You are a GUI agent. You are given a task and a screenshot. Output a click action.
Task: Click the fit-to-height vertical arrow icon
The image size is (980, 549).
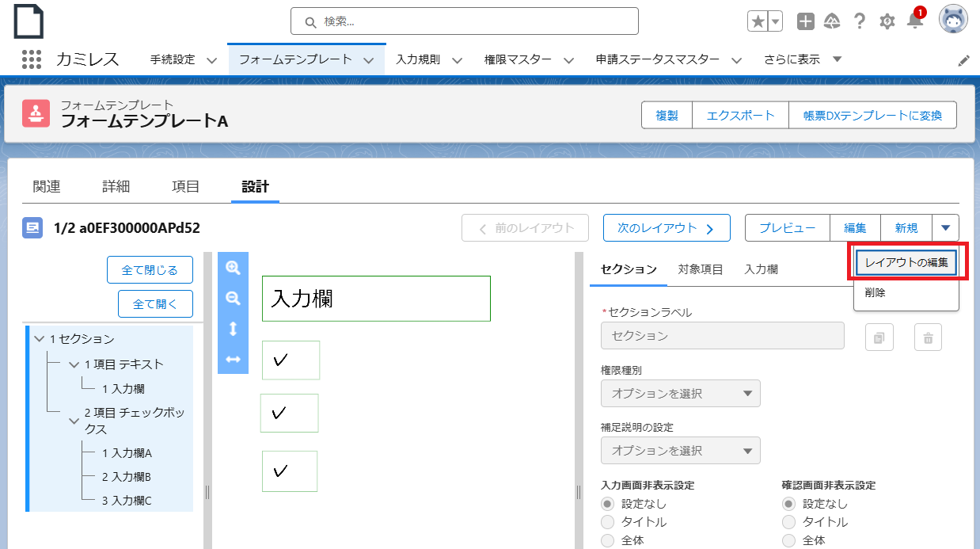point(233,329)
